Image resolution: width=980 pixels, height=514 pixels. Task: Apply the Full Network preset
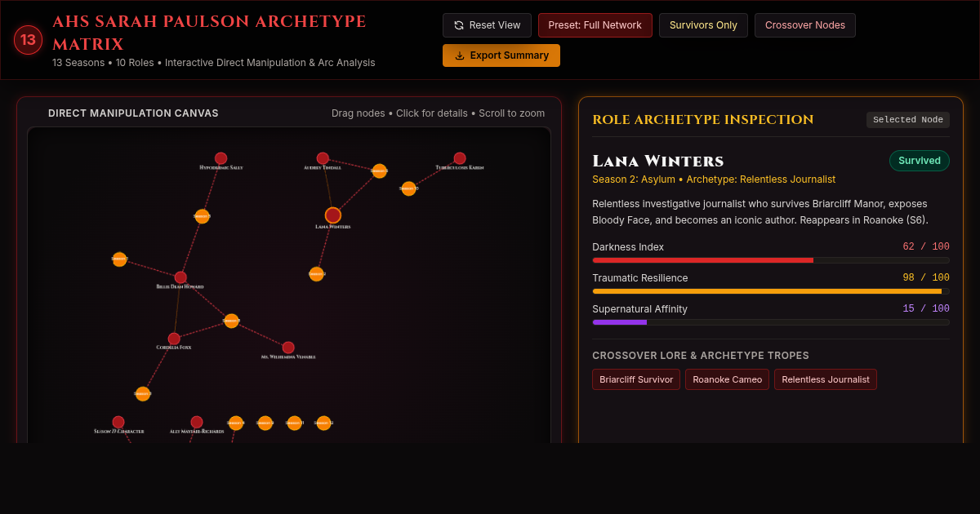point(595,25)
